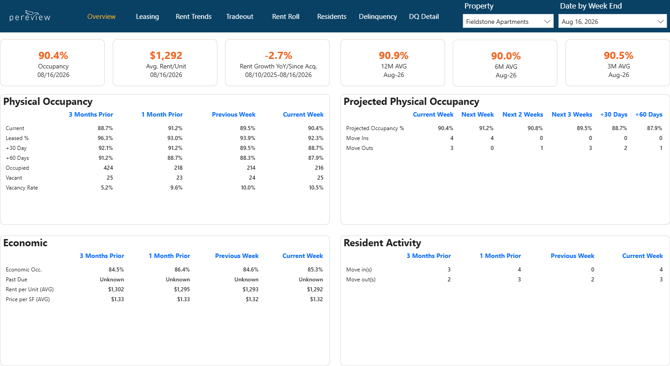670x366 pixels.
Task: Click the Economic Occ. row label
Action: 24,269
